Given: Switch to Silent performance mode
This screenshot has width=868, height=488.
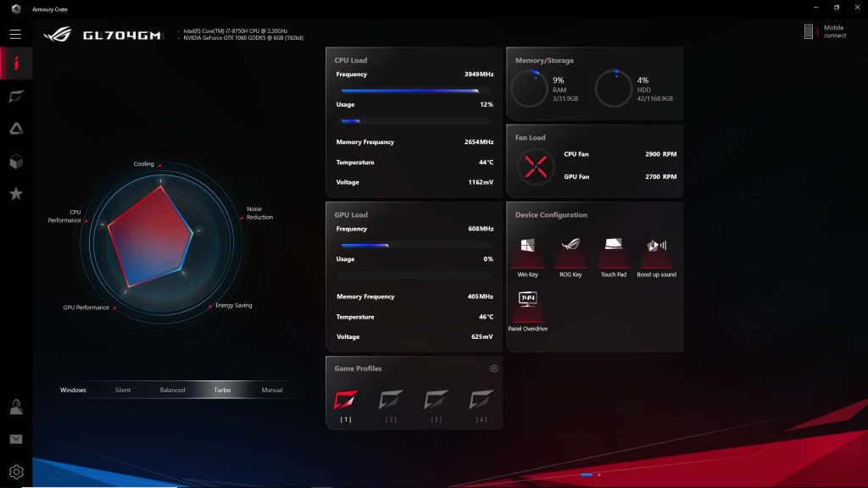Looking at the screenshot, I should (x=123, y=390).
